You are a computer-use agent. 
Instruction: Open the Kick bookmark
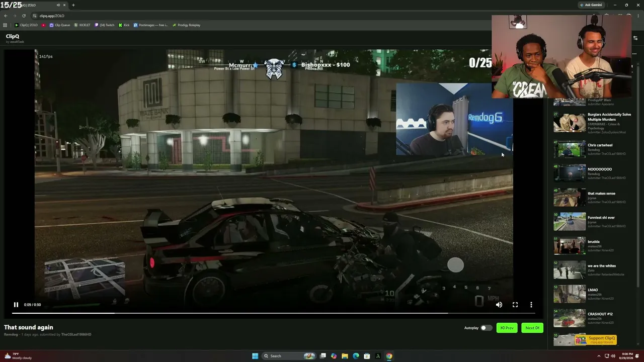click(x=124, y=25)
